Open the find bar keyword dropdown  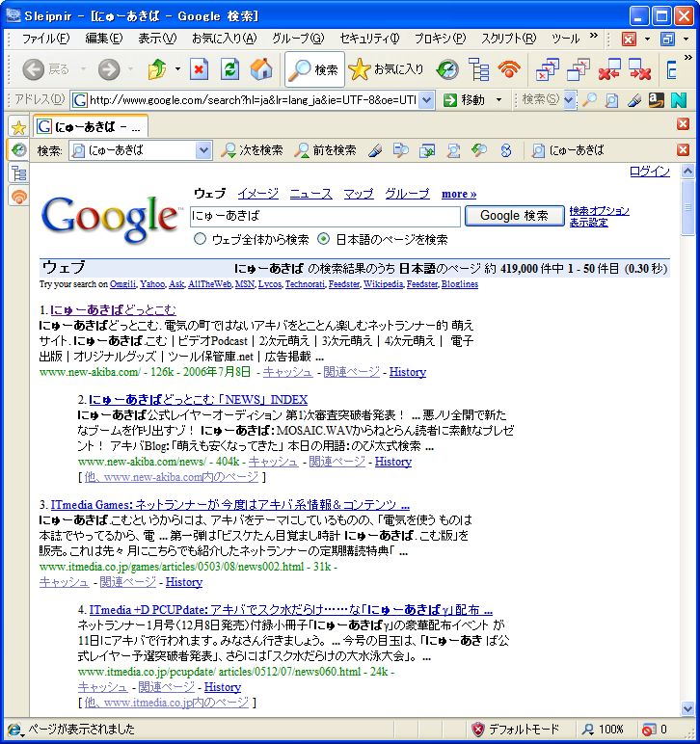tap(203, 150)
